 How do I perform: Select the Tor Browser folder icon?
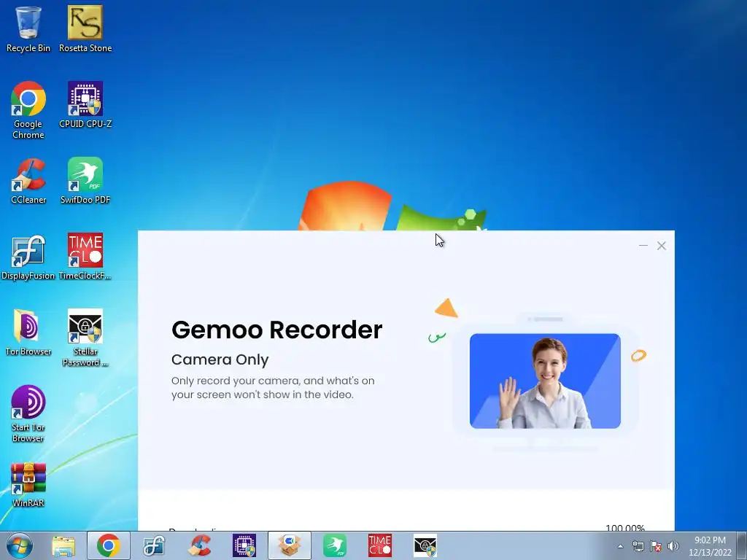click(x=28, y=332)
